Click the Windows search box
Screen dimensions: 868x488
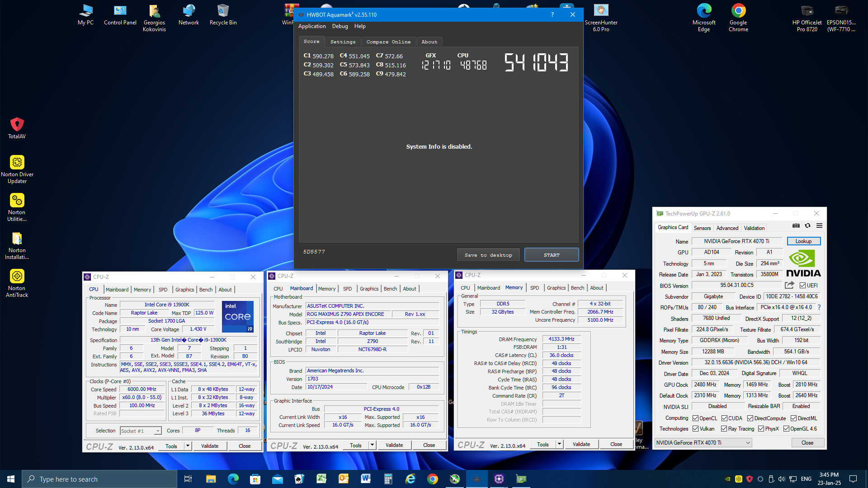(99, 479)
